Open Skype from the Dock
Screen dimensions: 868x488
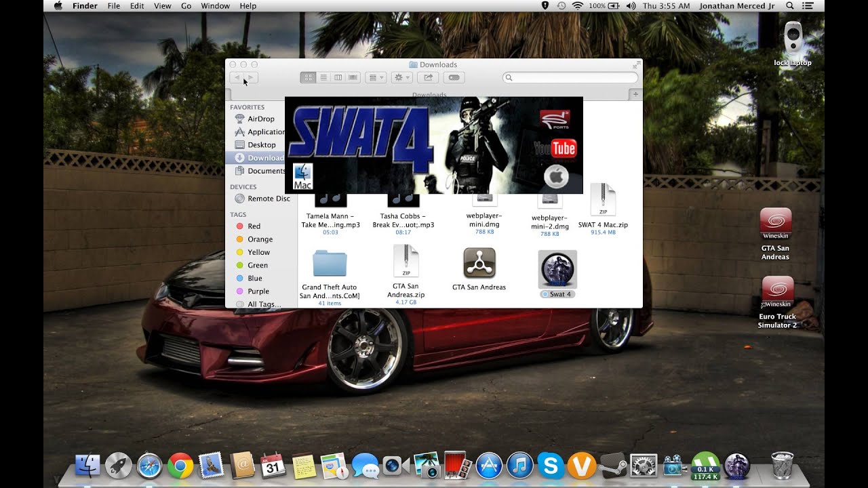point(551,466)
